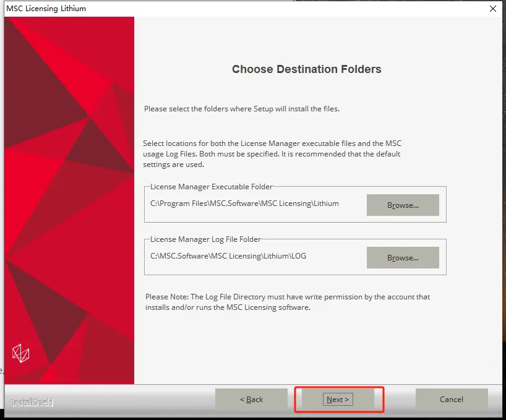
Task: Click the 'Please Note: The Log File Directory' text
Action: [x=288, y=302]
